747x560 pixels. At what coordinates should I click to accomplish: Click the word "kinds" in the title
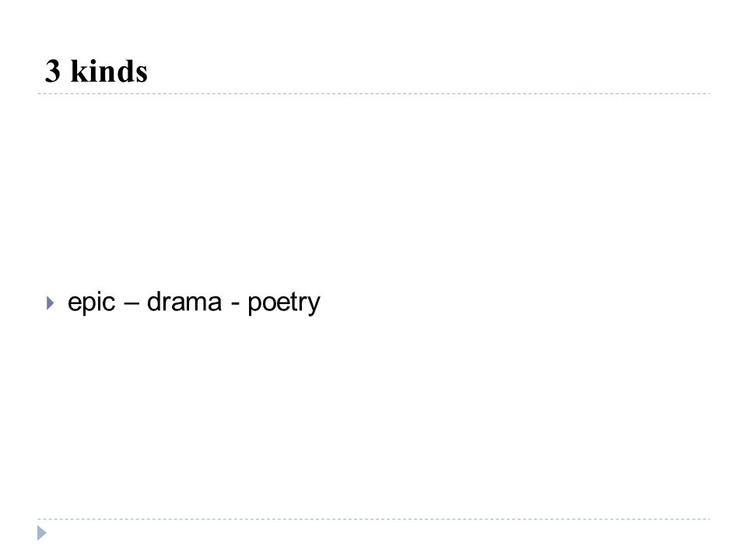tap(109, 72)
